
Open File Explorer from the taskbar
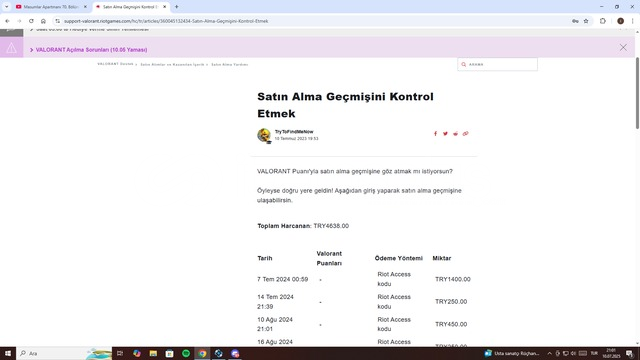coord(153,353)
